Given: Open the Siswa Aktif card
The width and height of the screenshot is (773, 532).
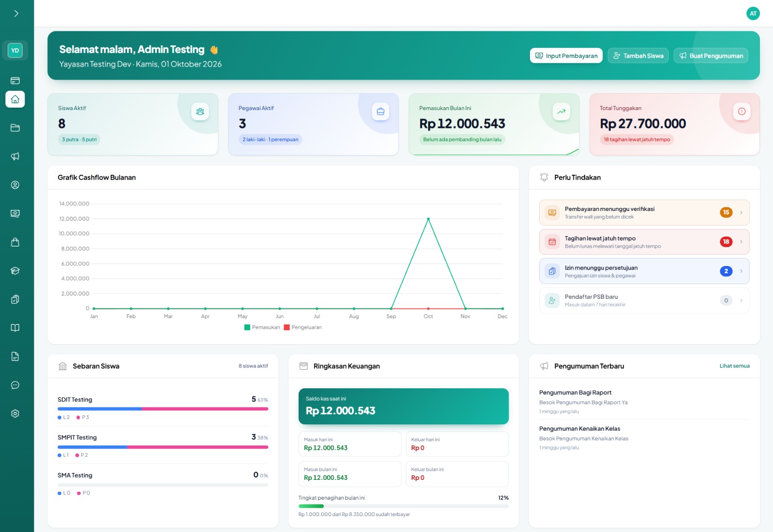Looking at the screenshot, I should (133, 124).
